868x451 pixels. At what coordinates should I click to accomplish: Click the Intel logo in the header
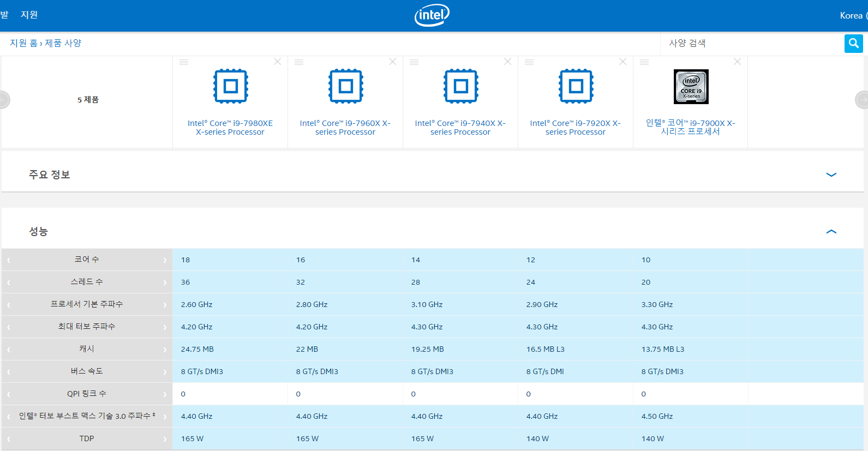432,15
